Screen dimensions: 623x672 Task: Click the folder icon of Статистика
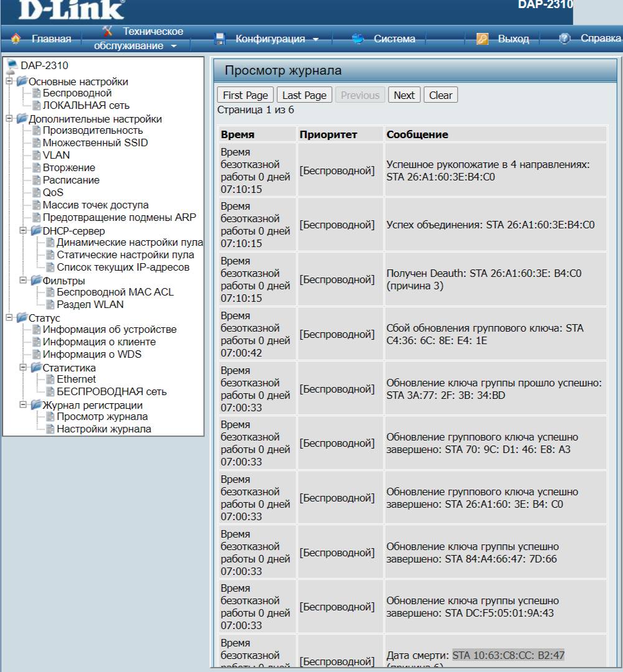point(36,367)
